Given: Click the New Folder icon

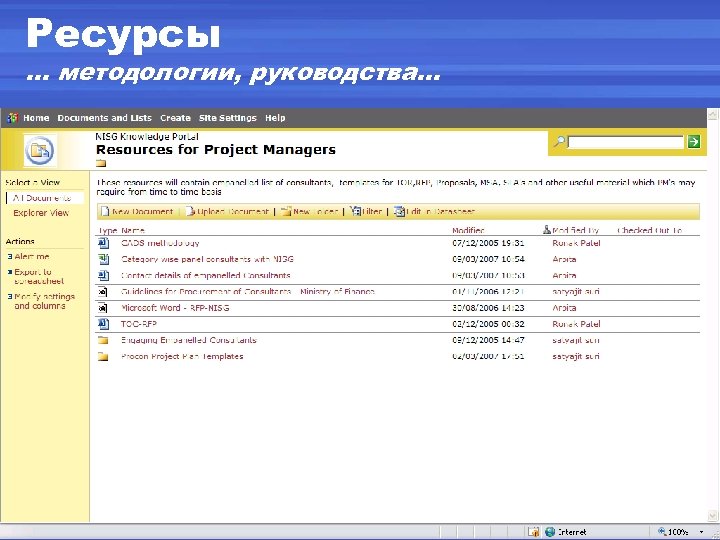Looking at the screenshot, I should pyautogui.click(x=286, y=212).
